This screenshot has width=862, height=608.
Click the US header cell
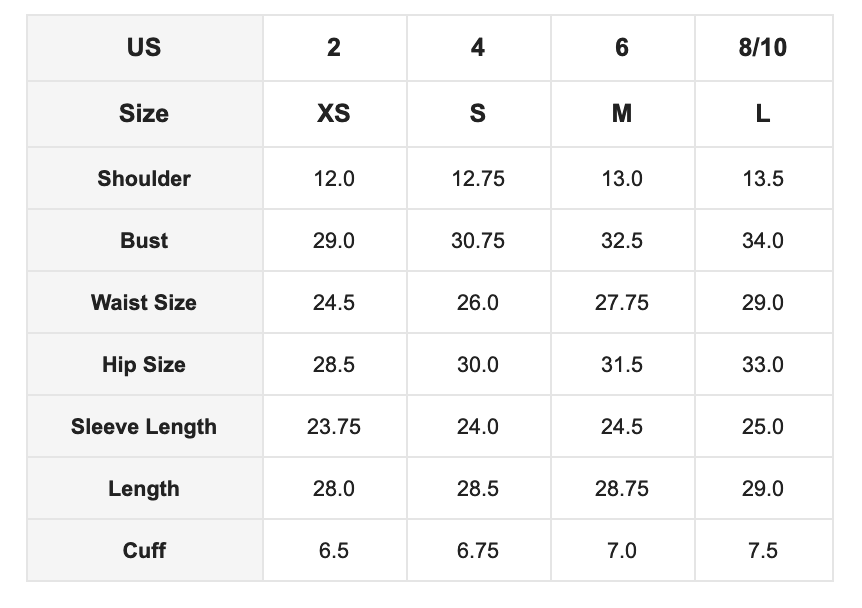pos(144,47)
